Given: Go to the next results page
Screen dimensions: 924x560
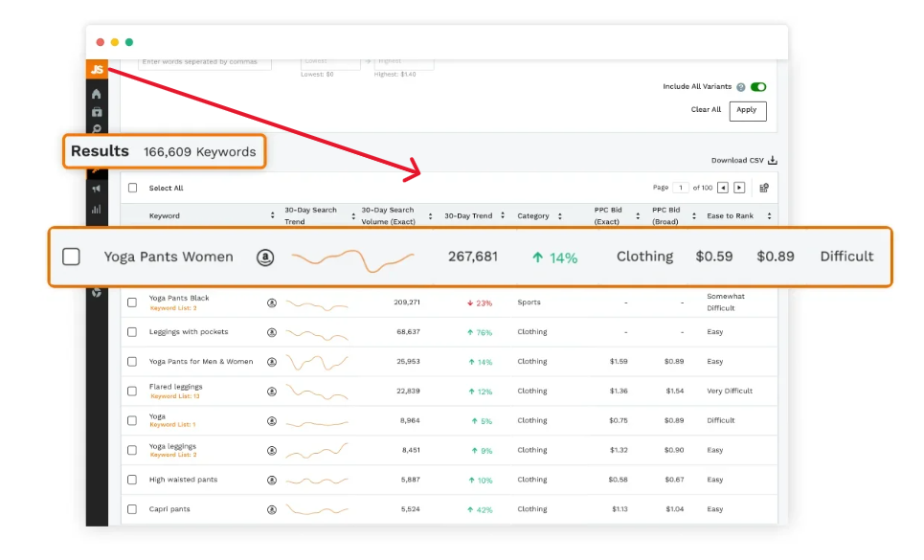Looking at the screenshot, I should point(739,188).
